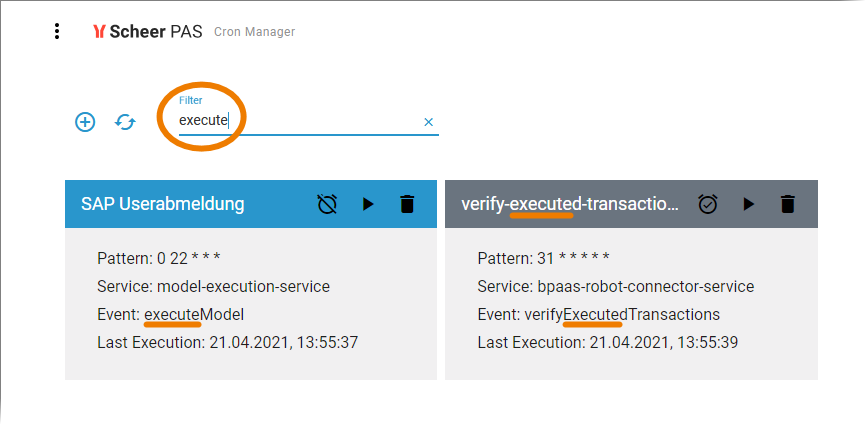This screenshot has height=425, width=866.
Task: Open the SAP Userabmeldung card title
Action: (x=163, y=204)
